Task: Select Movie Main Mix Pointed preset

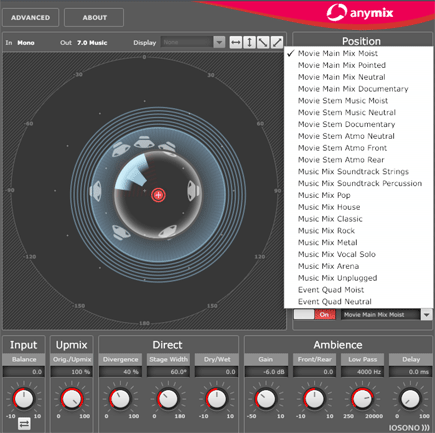Action: pos(359,65)
